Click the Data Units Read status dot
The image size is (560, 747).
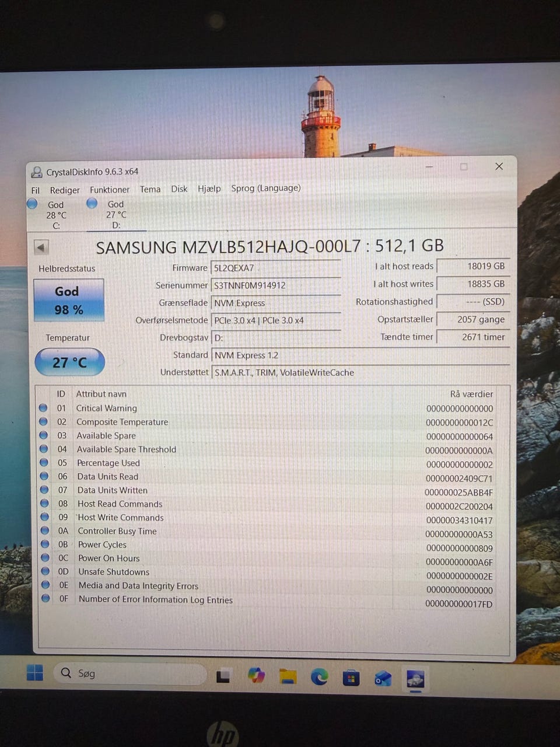click(44, 476)
